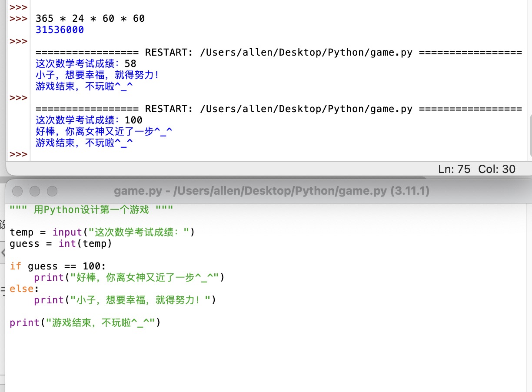This screenshot has height=392, width=532.
Task: Click the game.py editor window title bar text
Action: 272,191
